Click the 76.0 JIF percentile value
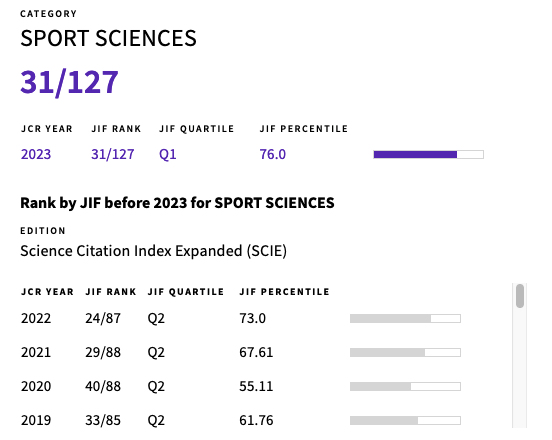 [273, 154]
